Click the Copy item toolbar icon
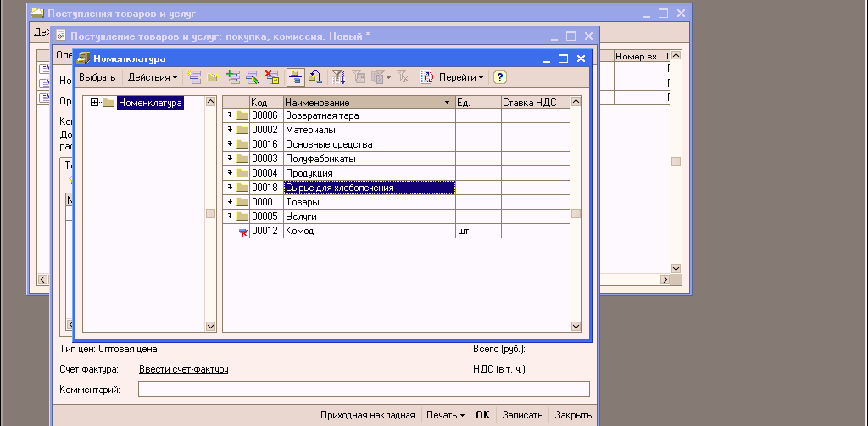The height and width of the screenshot is (426, 868). (x=233, y=77)
